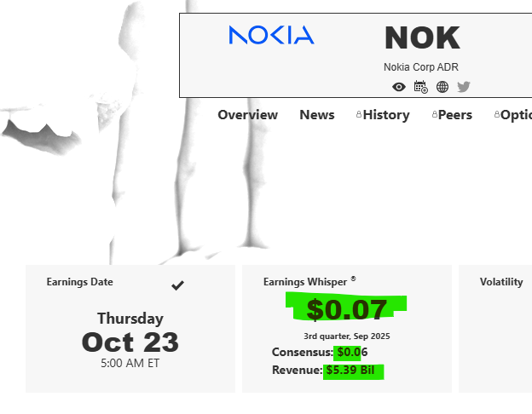Open the earnings calendar icon
This screenshot has height=414, width=532.
pyautogui.click(x=420, y=87)
